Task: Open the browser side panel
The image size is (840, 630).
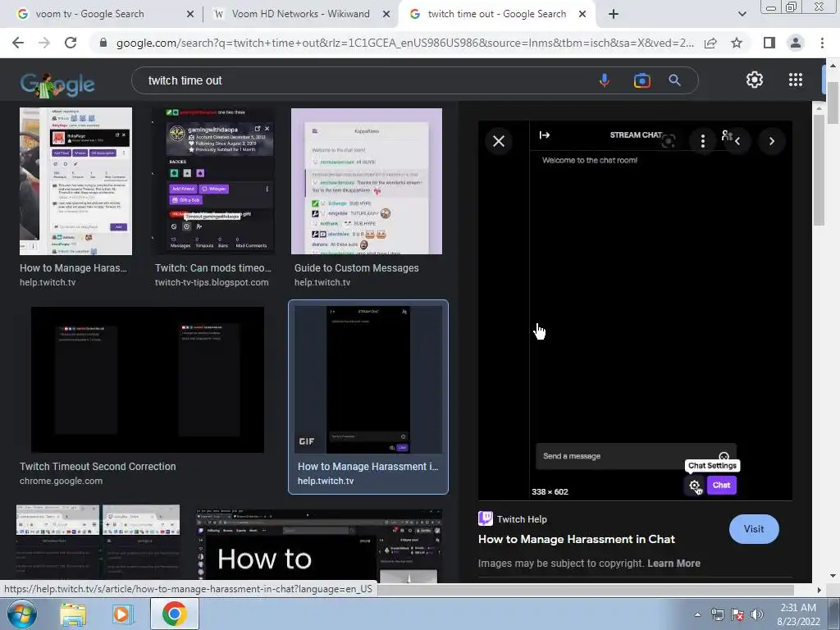Action: 769,43
